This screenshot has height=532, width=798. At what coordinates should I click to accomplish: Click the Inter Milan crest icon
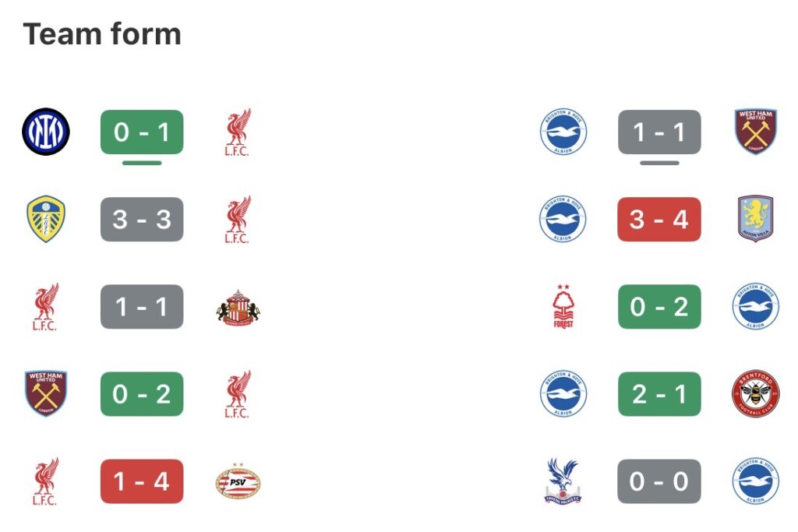coord(46,132)
